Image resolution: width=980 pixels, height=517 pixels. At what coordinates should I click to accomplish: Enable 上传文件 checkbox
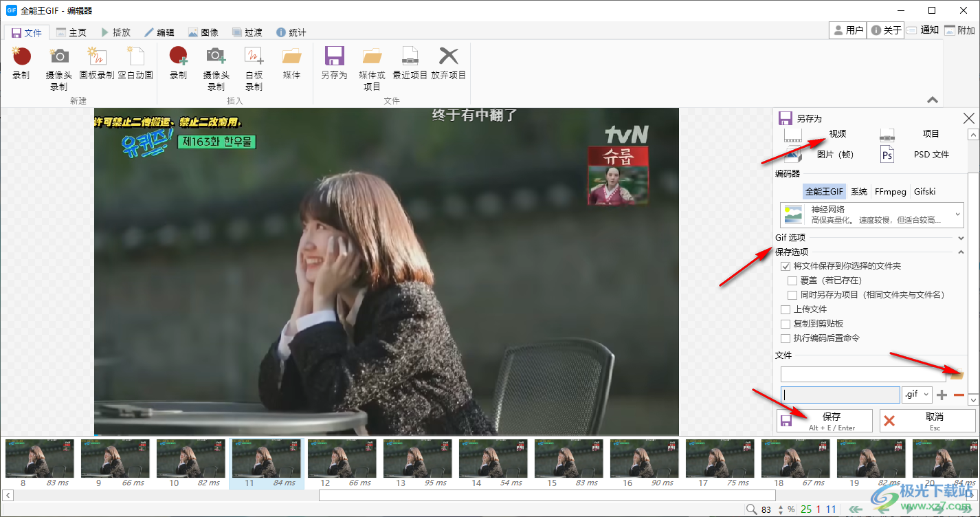pyautogui.click(x=786, y=309)
